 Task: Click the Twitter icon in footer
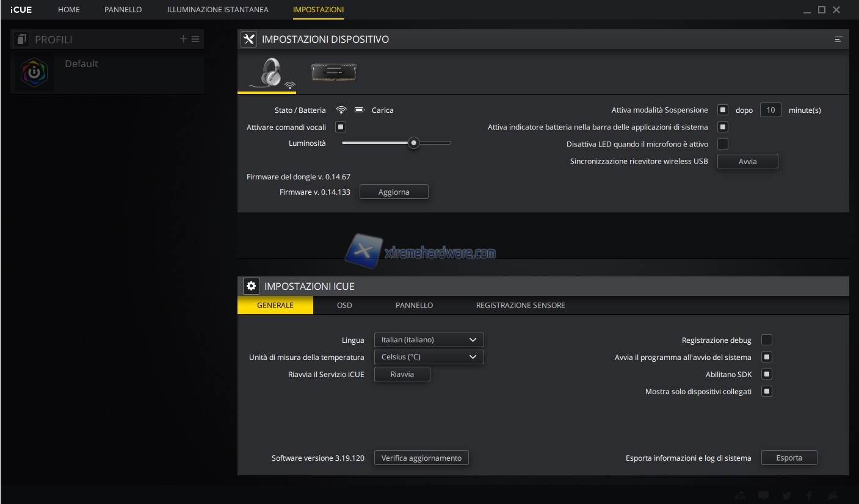coord(786,495)
